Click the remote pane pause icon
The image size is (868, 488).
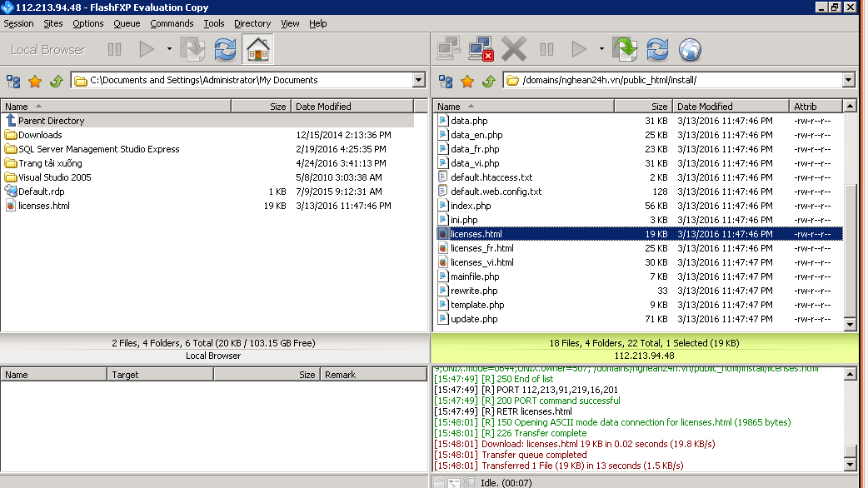546,50
